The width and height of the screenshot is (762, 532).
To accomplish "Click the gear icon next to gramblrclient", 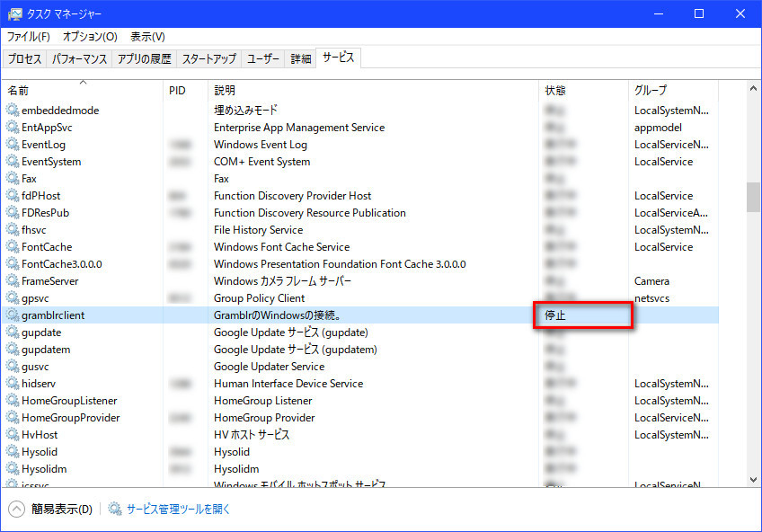I will tap(13, 315).
